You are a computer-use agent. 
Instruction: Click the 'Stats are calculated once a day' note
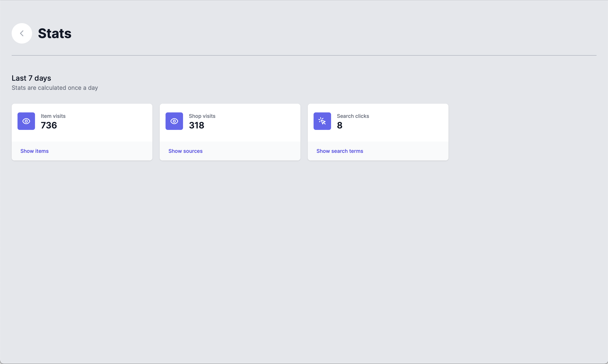pos(55,88)
